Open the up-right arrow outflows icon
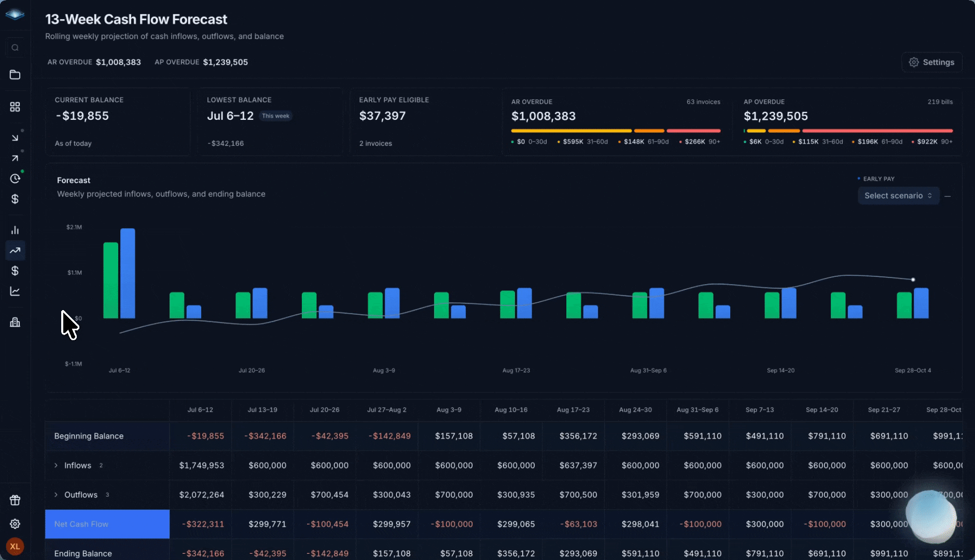This screenshot has width=975, height=560. click(x=15, y=158)
